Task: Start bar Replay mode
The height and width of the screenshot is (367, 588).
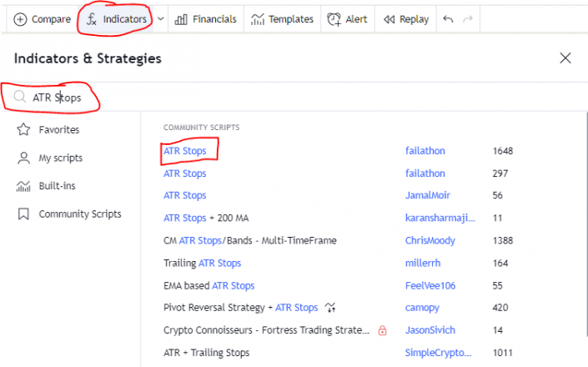Action: [406, 19]
